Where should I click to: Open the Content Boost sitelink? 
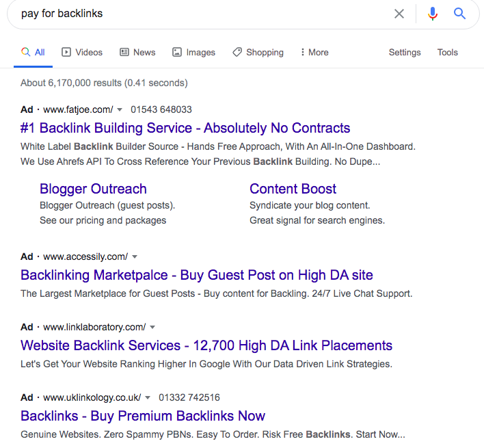[293, 189]
